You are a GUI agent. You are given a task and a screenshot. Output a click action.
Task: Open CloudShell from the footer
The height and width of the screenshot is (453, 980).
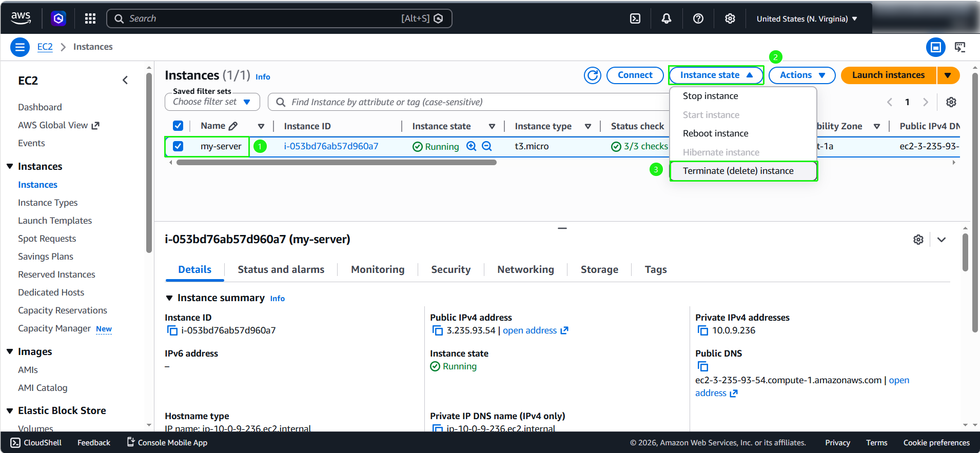pyautogui.click(x=36, y=443)
